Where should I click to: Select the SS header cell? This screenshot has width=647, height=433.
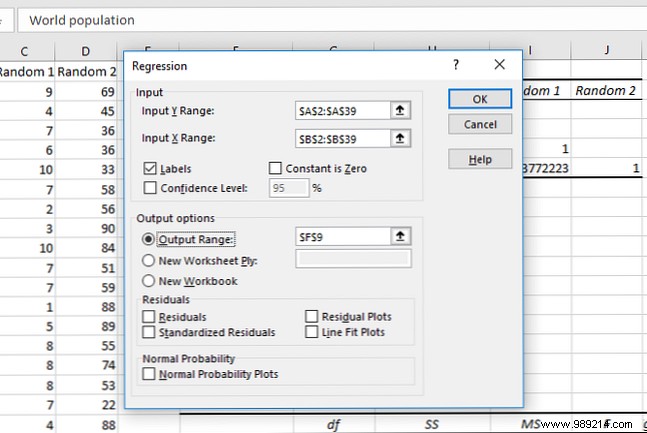432,424
